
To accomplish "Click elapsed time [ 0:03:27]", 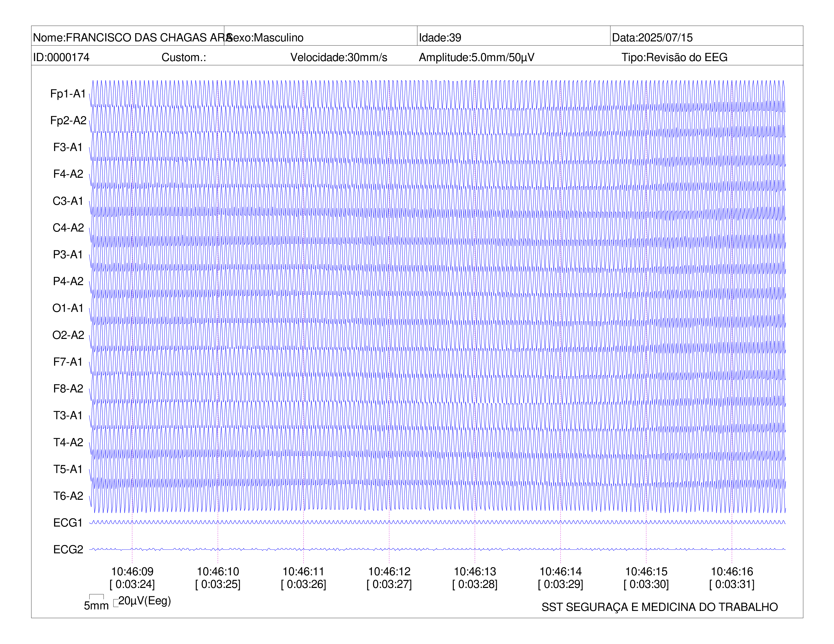I will [x=389, y=584].
